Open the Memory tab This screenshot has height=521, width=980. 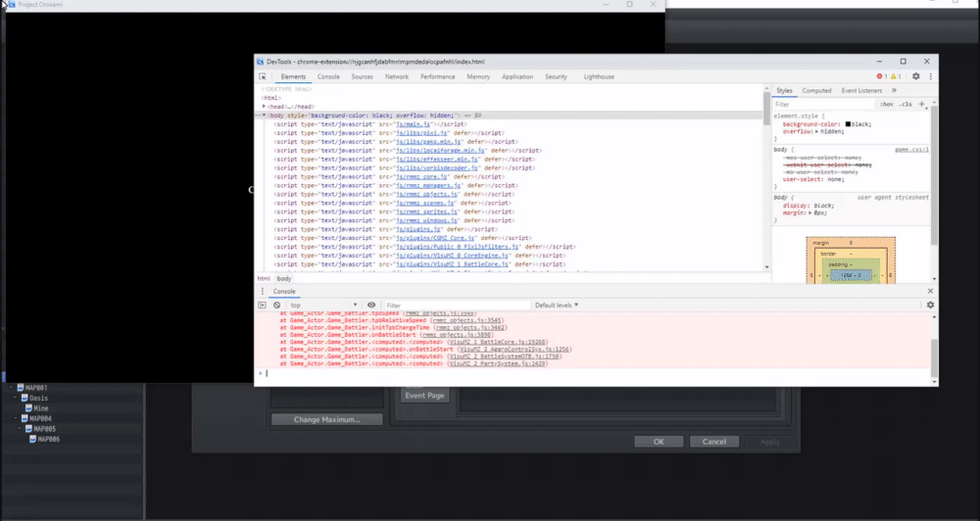click(478, 76)
